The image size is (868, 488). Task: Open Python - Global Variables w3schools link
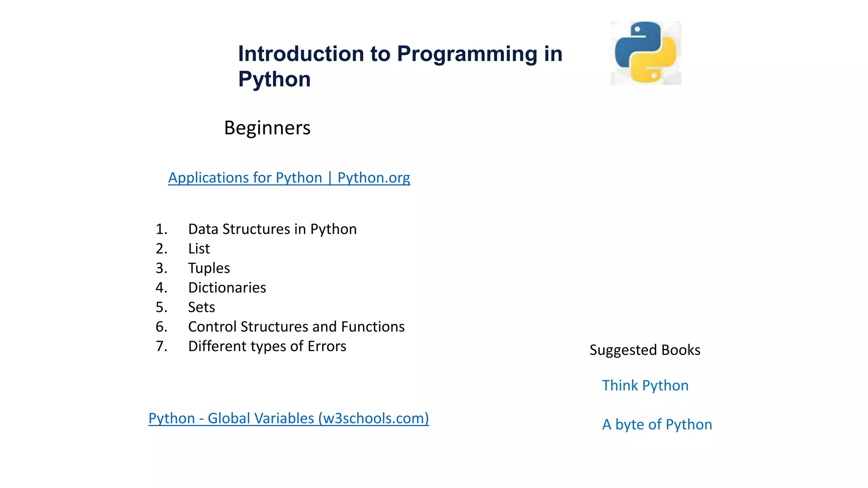point(288,418)
